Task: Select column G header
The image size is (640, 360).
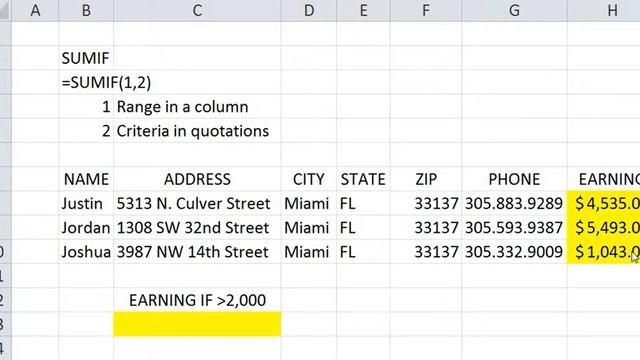Action: point(514,10)
